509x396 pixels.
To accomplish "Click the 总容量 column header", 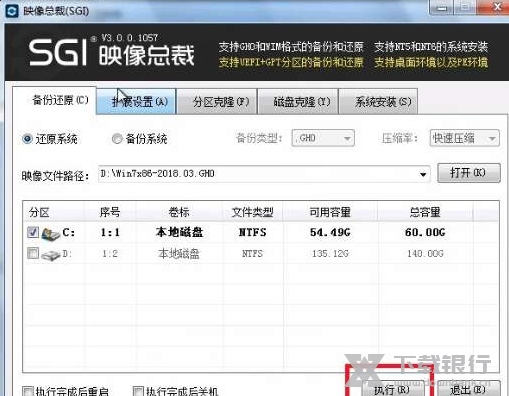I will click(425, 212).
